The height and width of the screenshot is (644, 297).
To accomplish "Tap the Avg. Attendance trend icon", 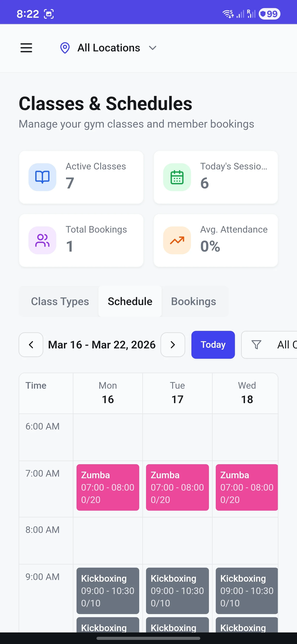I will coord(177,240).
